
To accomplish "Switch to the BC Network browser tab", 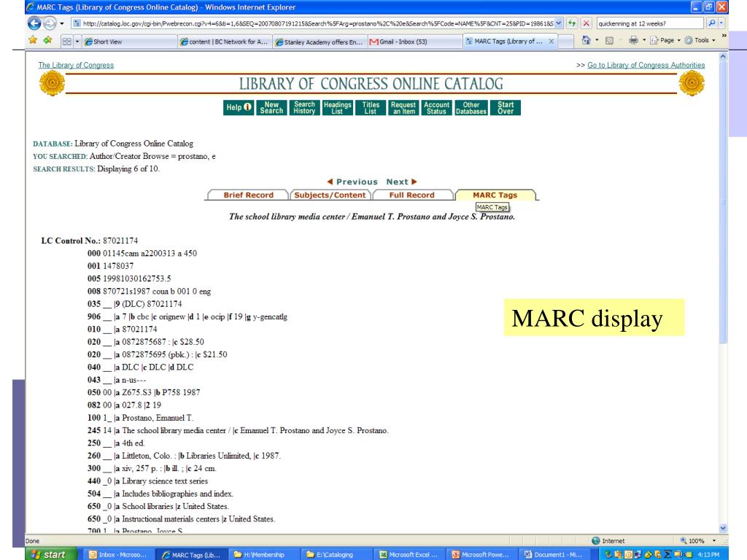I will click(x=225, y=42).
